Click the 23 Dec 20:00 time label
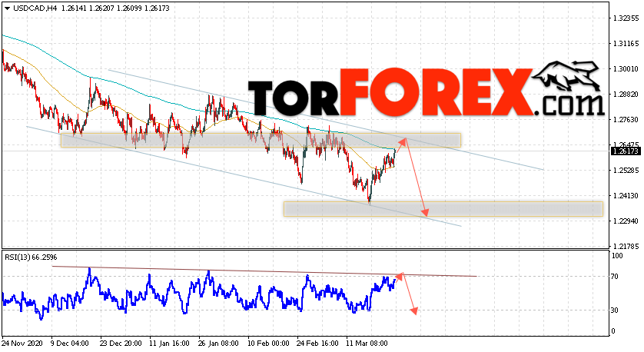 point(121,344)
